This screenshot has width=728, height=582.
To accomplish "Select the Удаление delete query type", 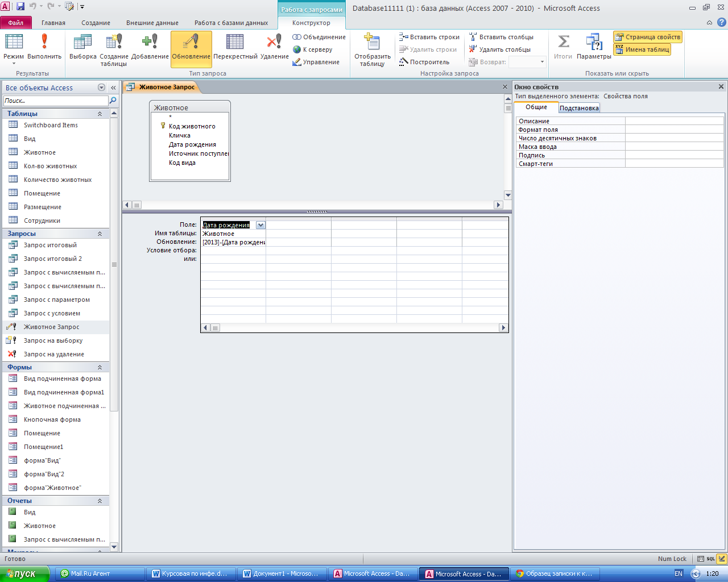I will (x=275, y=47).
